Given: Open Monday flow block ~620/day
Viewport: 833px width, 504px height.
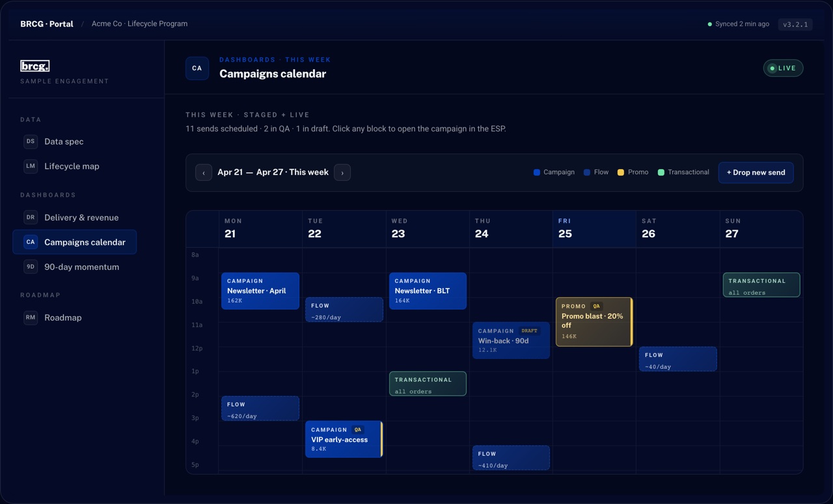Looking at the screenshot, I should 260,408.
